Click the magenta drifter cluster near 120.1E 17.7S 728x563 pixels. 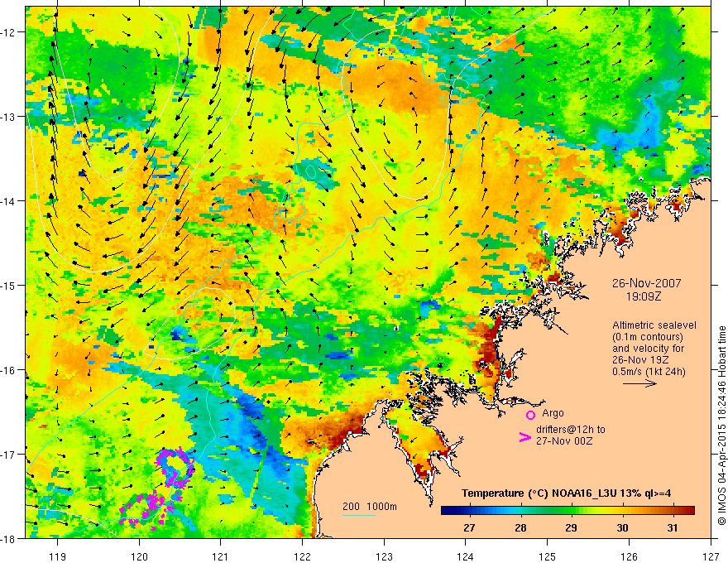click(x=146, y=511)
